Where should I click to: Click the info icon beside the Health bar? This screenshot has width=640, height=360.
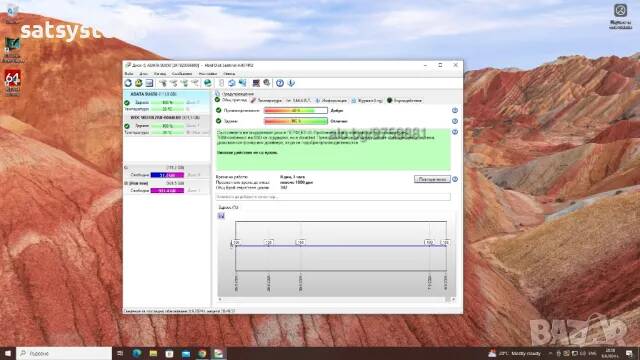[x=455, y=121]
